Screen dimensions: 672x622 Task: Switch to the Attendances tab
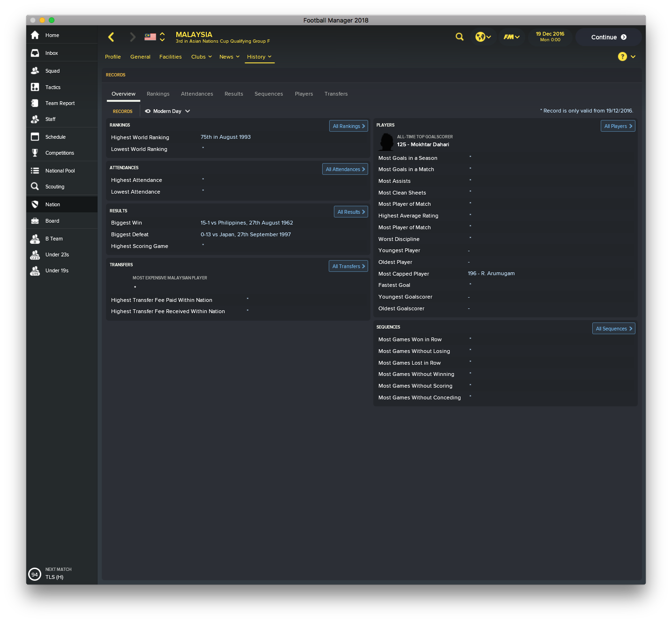(197, 94)
